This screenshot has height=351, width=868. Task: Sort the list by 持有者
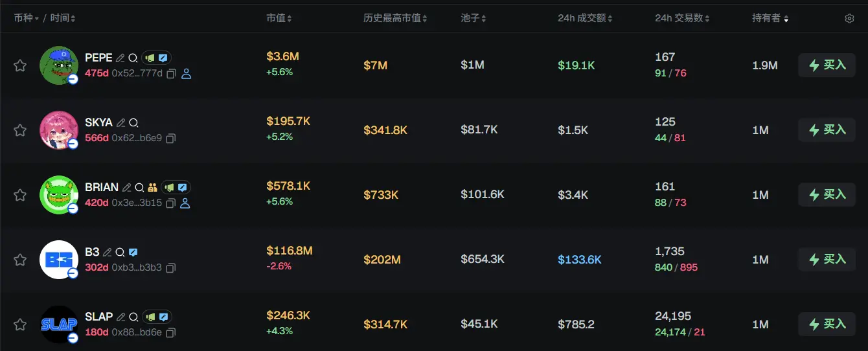pos(770,18)
